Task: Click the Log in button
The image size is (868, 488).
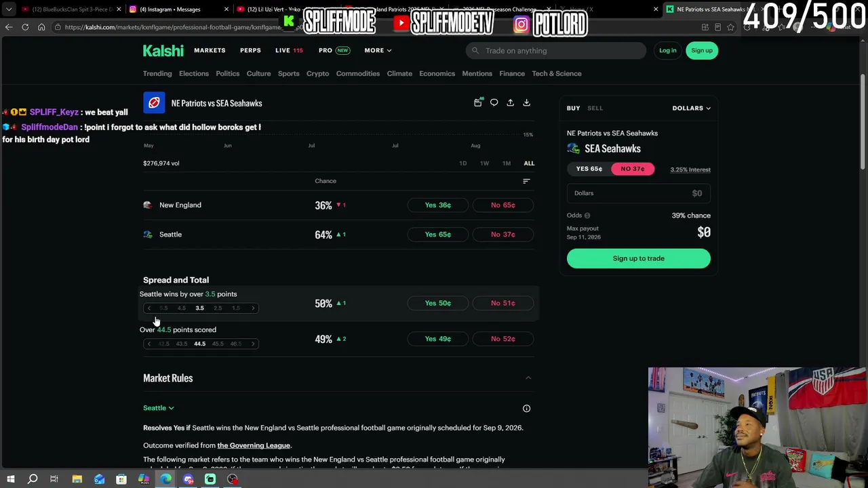Action: [668, 50]
